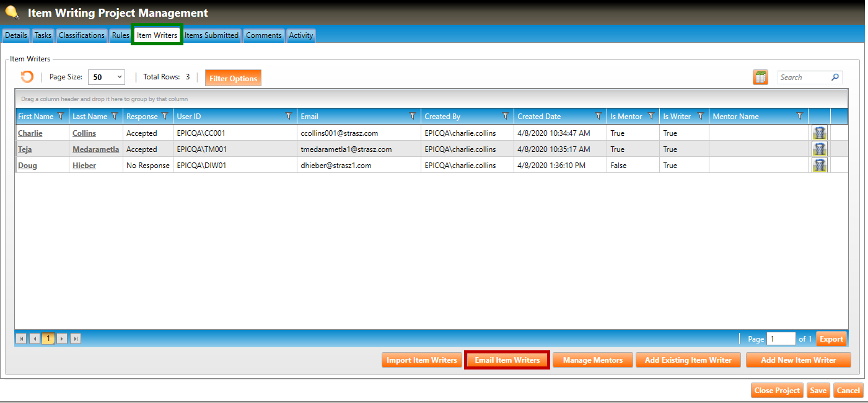This screenshot has height=403, width=868.
Task: Open the Charlie first name link
Action: coord(30,133)
